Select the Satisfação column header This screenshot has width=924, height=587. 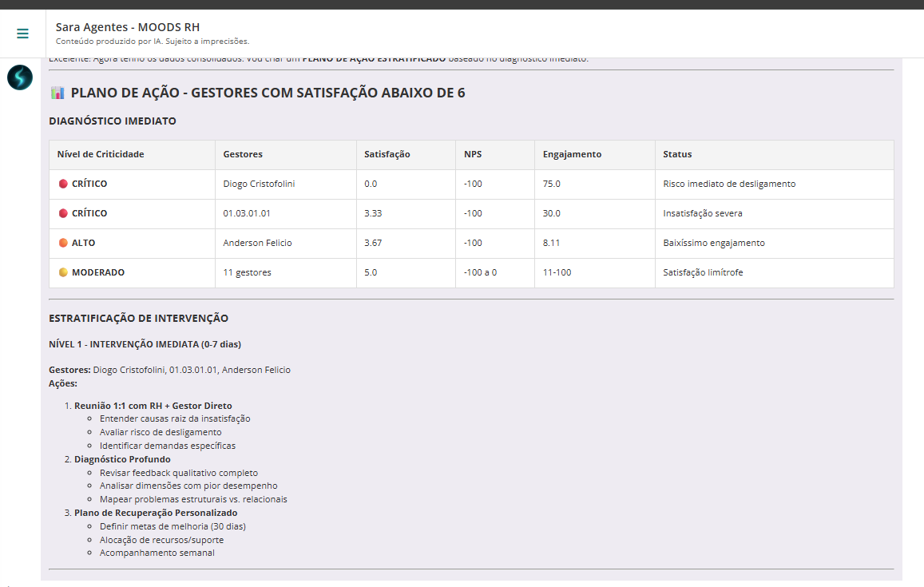click(387, 154)
